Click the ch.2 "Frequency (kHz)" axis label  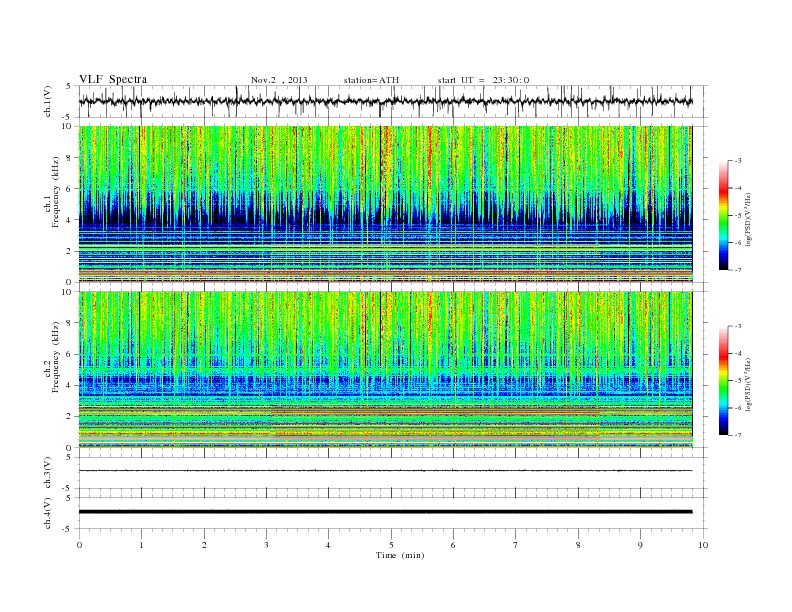click(55, 357)
